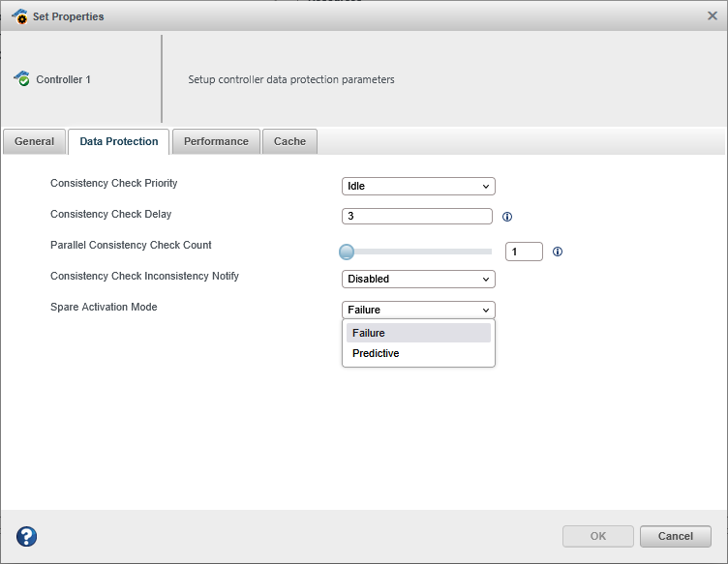Click the Set Properties title bar icon
The height and width of the screenshot is (564, 728).
(x=19, y=16)
